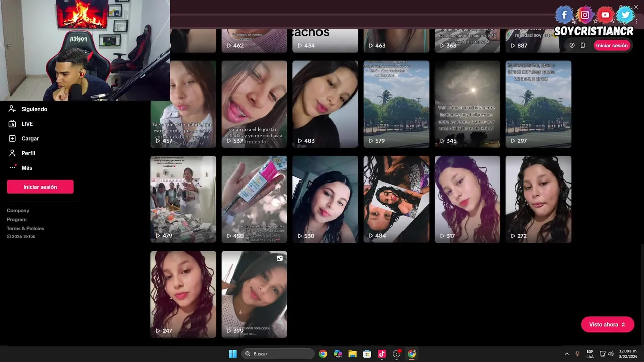
Task: Open the palm tree video with 579 views
Action: pyautogui.click(x=396, y=104)
